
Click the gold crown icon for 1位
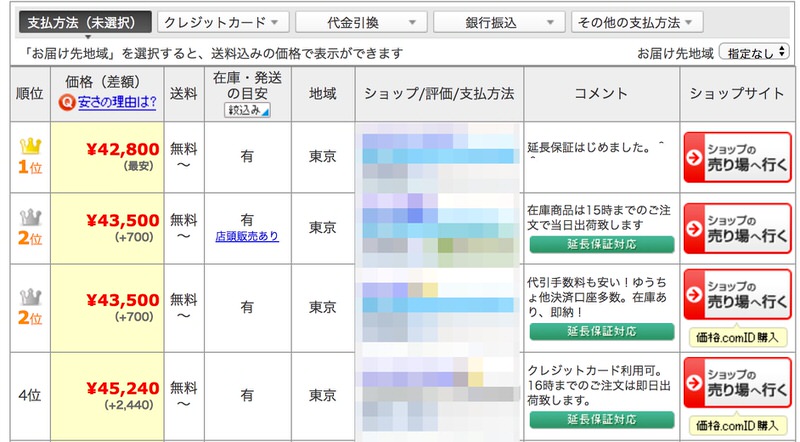29,147
